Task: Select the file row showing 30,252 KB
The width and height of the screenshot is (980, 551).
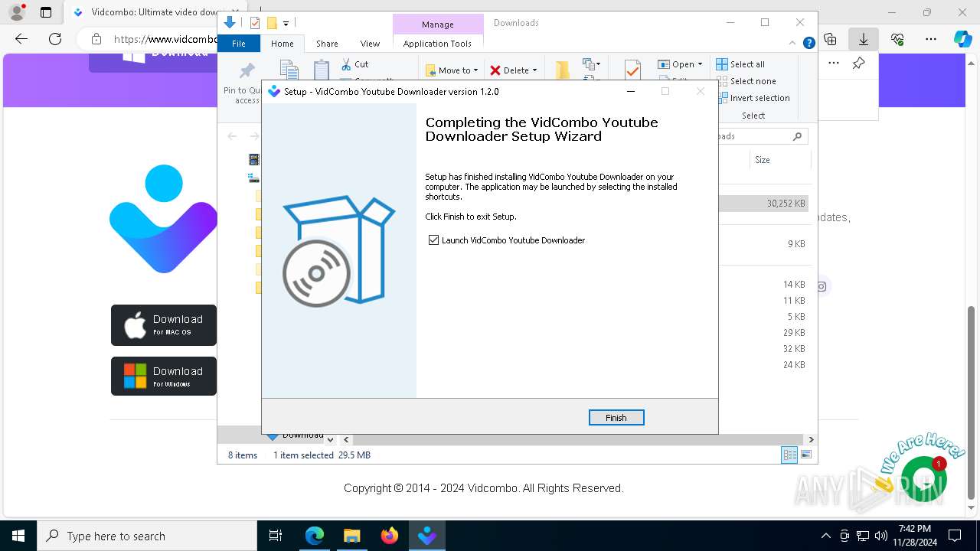Action: 763,204
